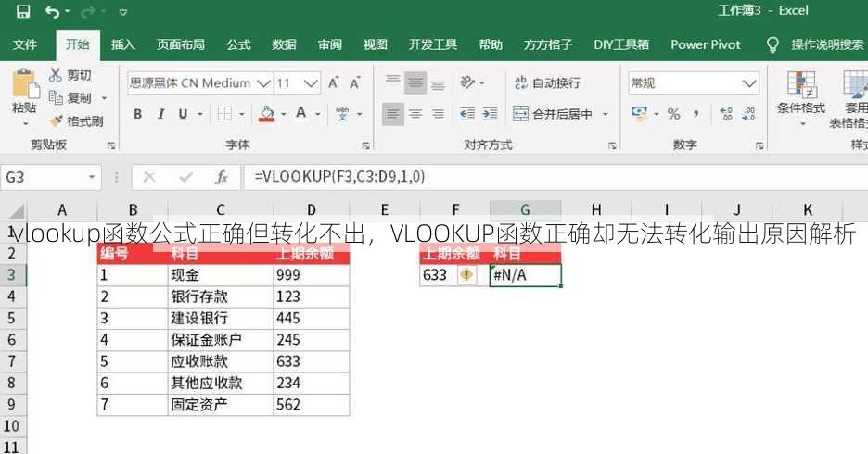Expand the fill color dropdown arrow
Image resolution: width=868 pixels, height=454 pixels.
pyautogui.click(x=284, y=115)
